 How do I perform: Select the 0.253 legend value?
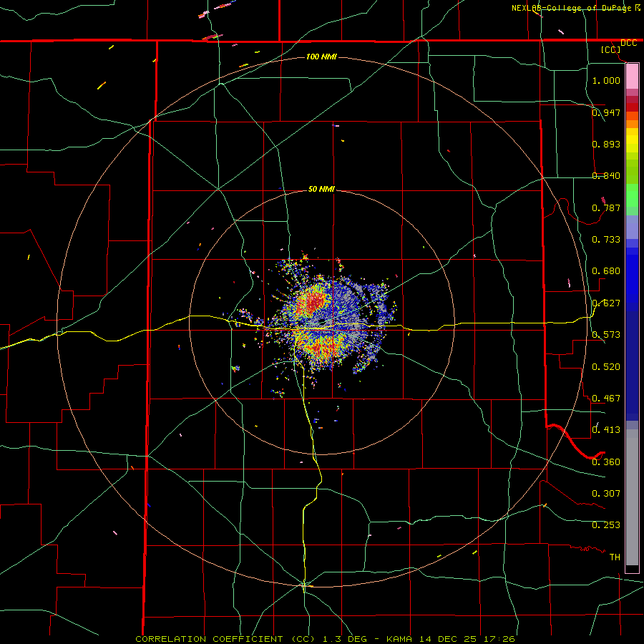pyautogui.click(x=606, y=525)
